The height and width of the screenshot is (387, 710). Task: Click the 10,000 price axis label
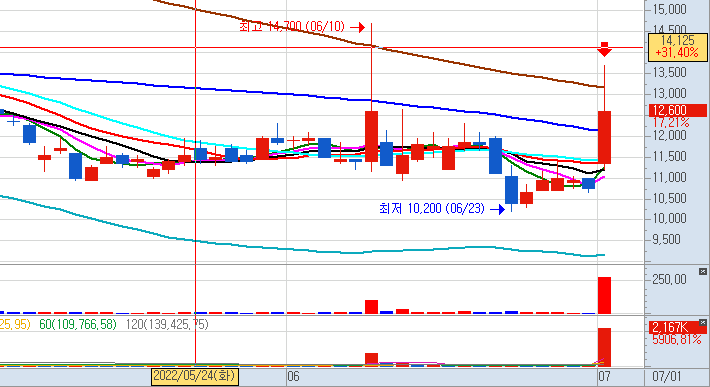coord(669,219)
